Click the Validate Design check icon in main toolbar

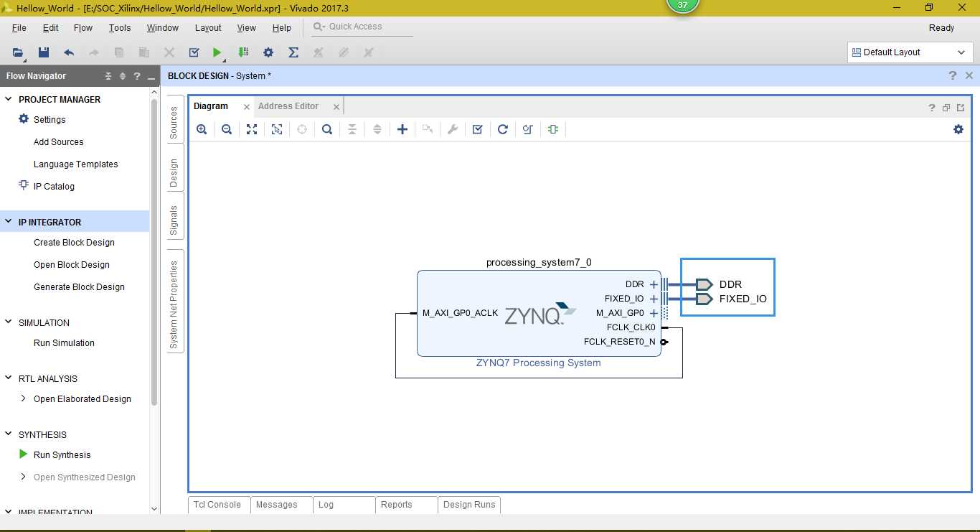pyautogui.click(x=194, y=52)
